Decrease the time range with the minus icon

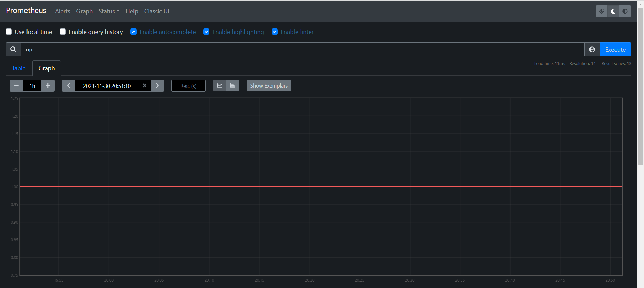(16, 85)
